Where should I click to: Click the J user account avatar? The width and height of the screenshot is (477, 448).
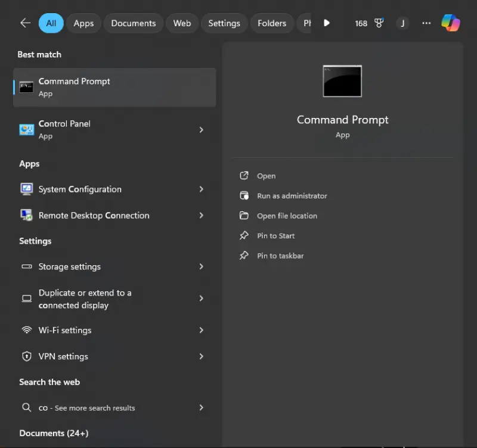coord(402,23)
